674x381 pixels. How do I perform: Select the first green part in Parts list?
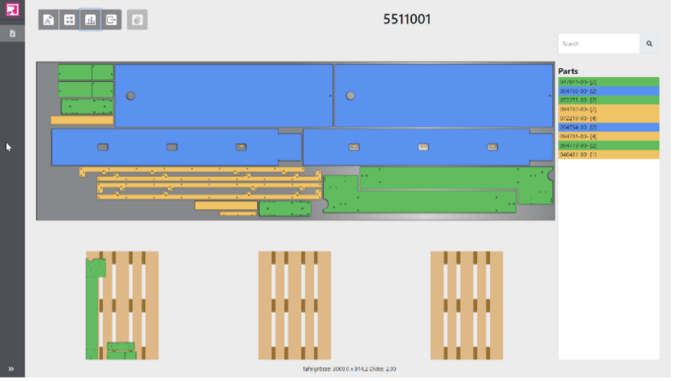click(609, 82)
